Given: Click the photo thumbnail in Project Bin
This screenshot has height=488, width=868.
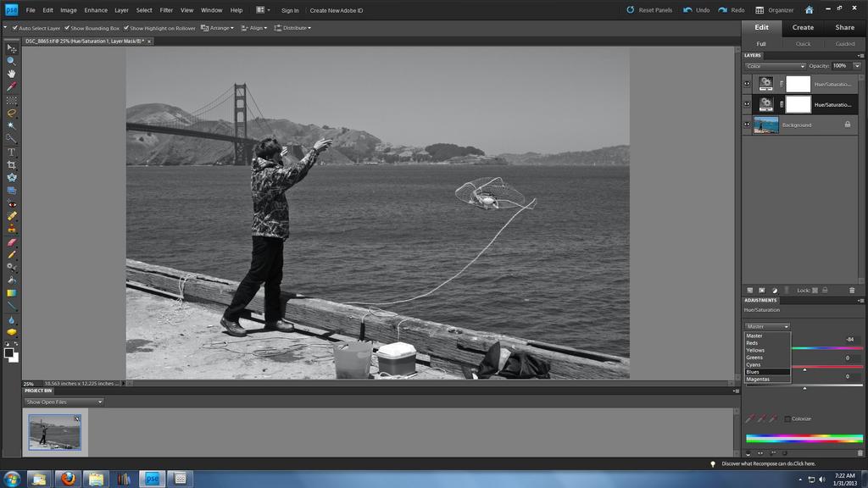Looking at the screenshot, I should point(55,432).
